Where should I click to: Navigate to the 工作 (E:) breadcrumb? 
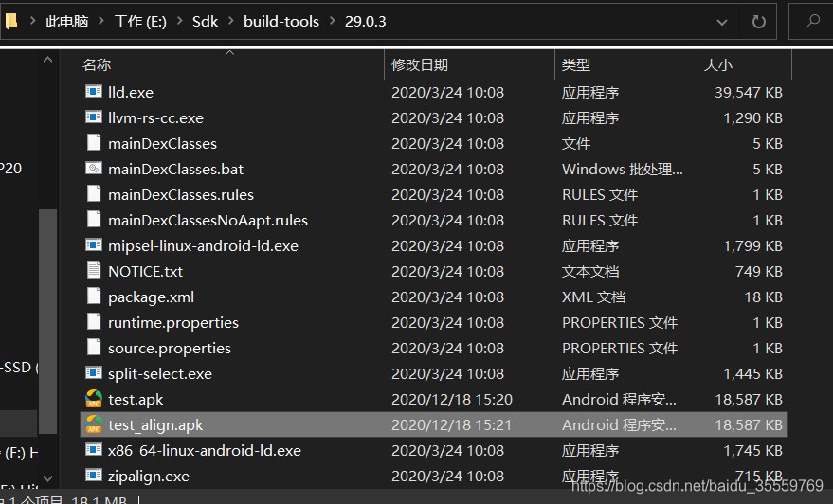[x=140, y=21]
